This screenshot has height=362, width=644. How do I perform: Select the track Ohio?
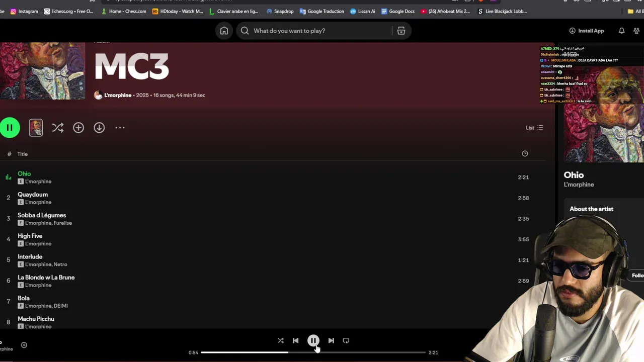24,173
